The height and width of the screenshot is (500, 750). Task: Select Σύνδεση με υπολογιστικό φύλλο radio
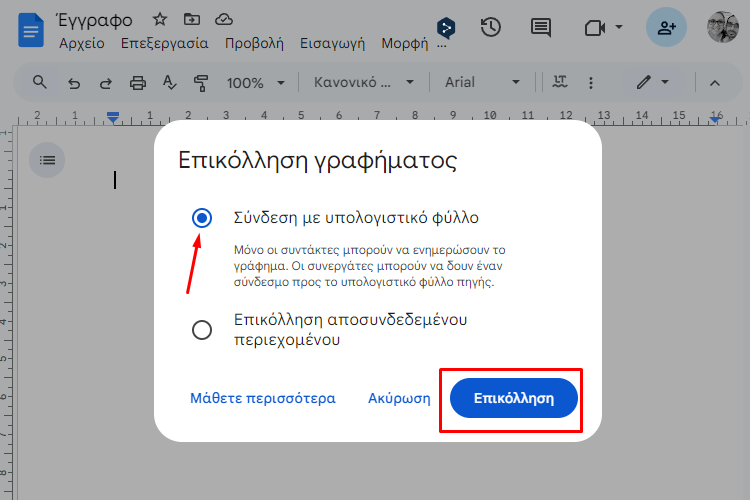tap(202, 218)
